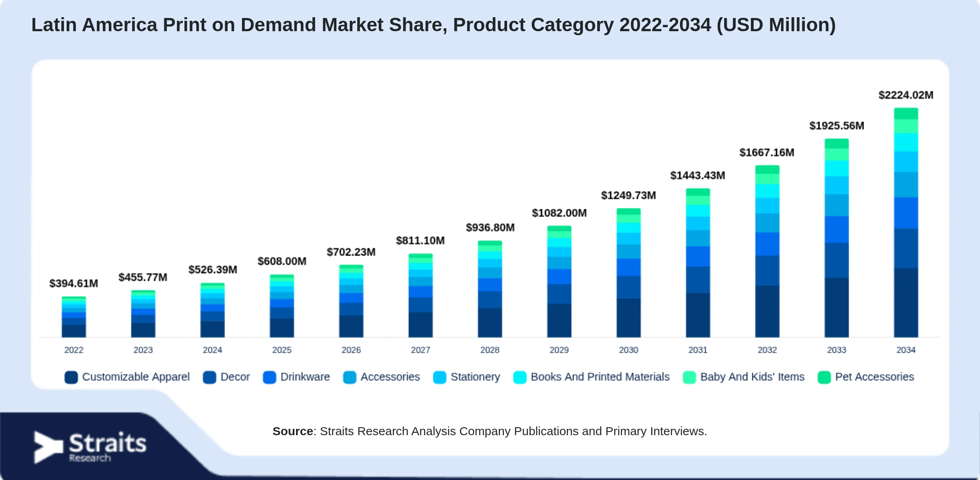
Task: Select the stacked bar for 2027
Action: tap(420, 296)
